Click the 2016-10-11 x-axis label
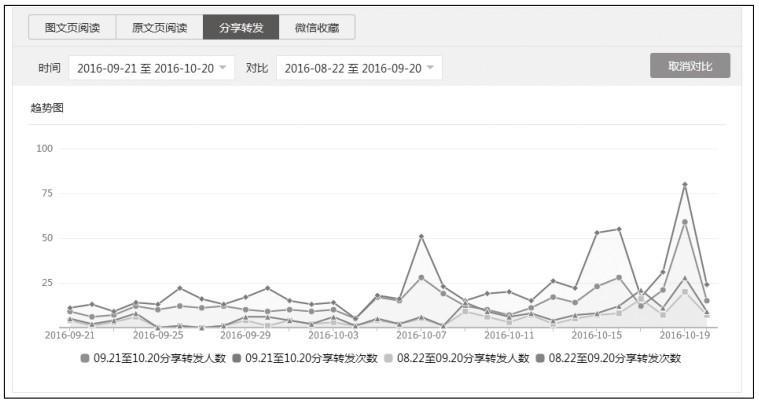 509,335
